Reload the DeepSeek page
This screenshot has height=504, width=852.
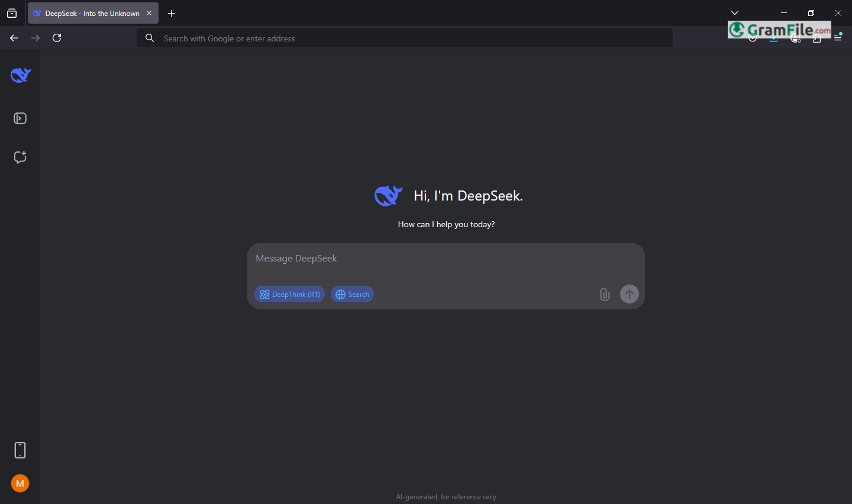pos(57,38)
